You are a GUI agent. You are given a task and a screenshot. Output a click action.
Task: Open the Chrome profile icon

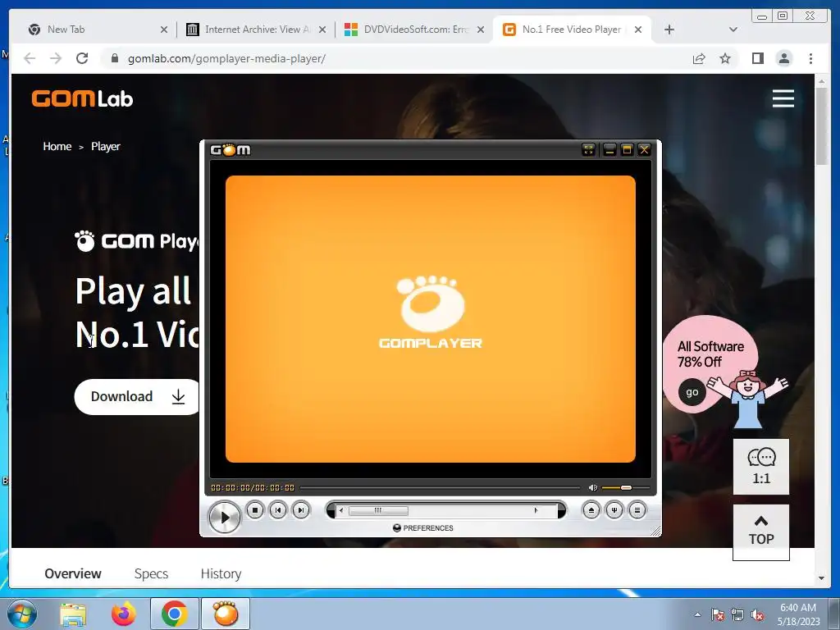pos(783,58)
